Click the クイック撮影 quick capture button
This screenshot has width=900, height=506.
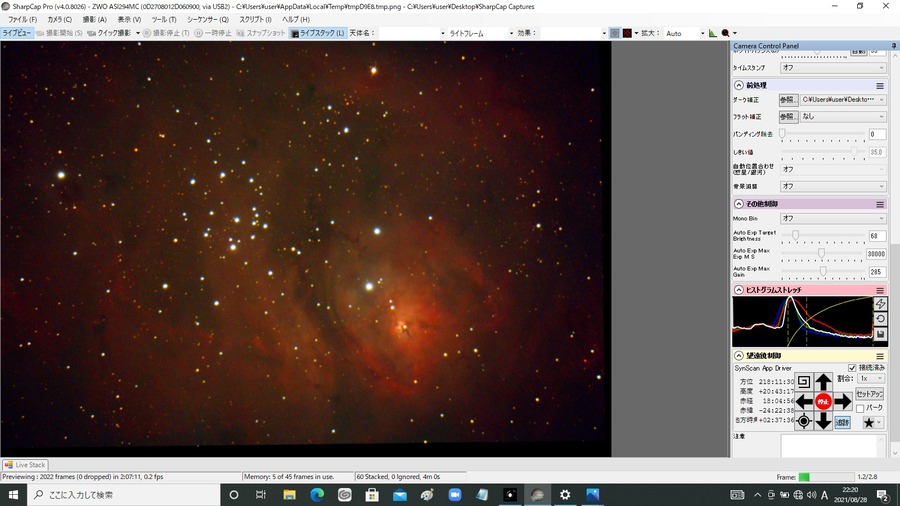tap(110, 33)
